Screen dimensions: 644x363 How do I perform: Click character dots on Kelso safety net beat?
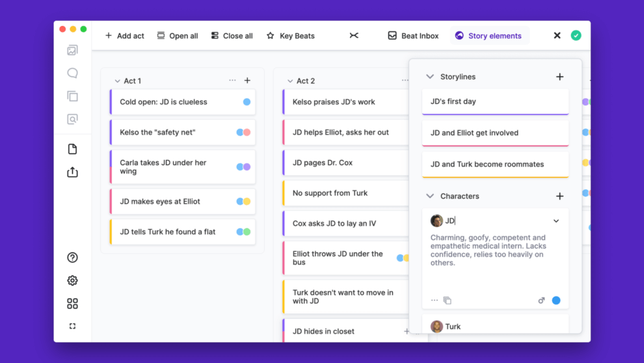point(243,132)
